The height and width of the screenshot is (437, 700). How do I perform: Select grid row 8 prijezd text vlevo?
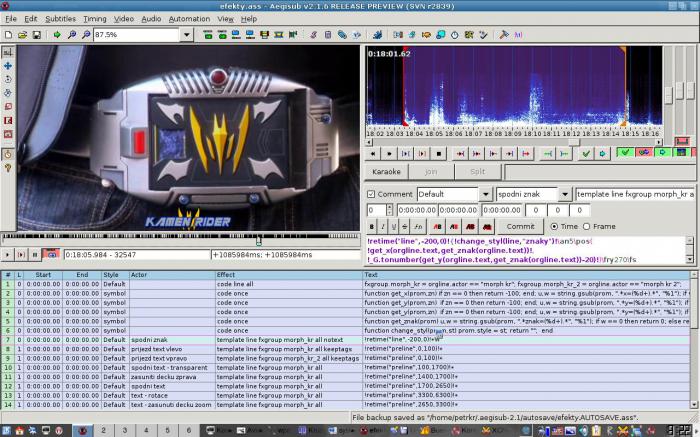point(346,349)
